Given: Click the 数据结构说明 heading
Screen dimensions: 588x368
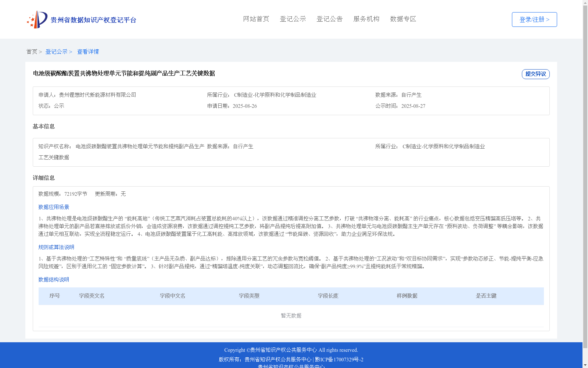Looking at the screenshot, I should coord(54,280).
